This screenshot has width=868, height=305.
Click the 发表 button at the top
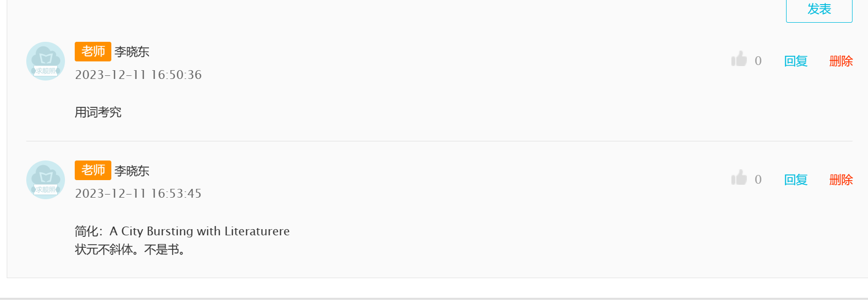click(819, 9)
